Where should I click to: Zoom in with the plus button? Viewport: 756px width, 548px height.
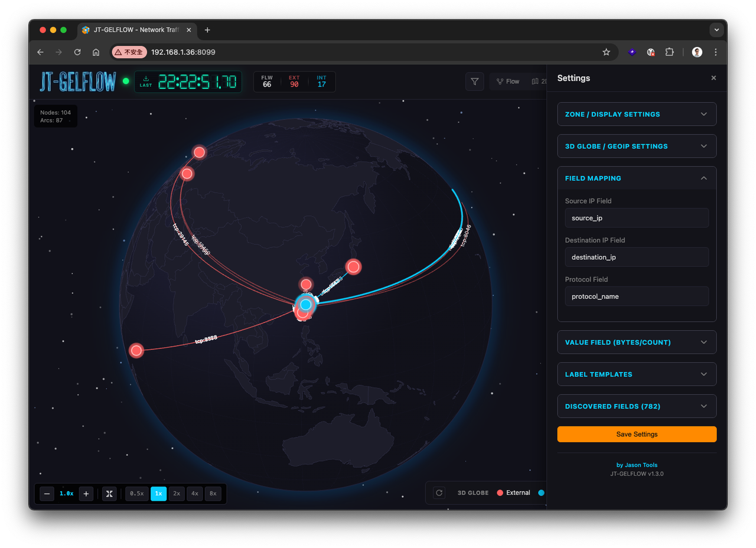(86, 494)
